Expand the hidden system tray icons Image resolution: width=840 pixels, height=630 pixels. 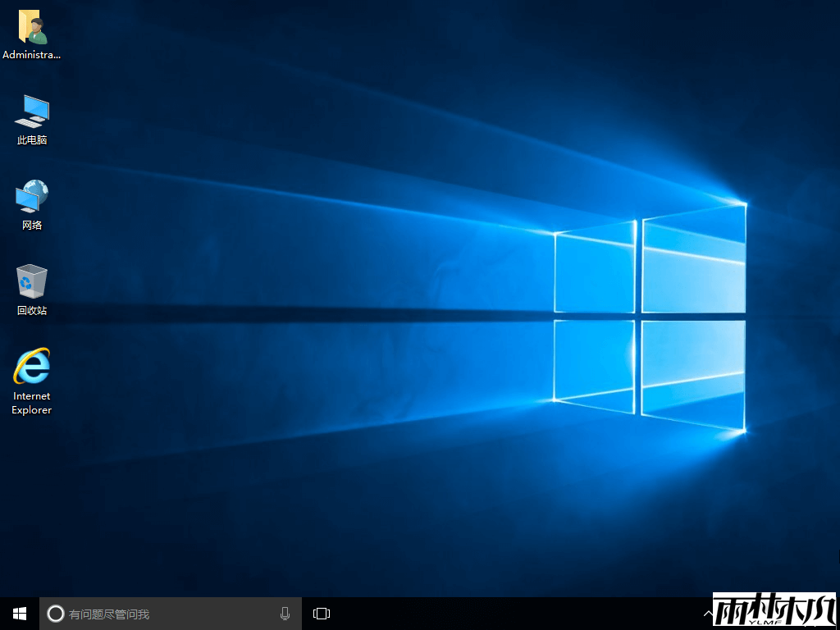(707, 614)
